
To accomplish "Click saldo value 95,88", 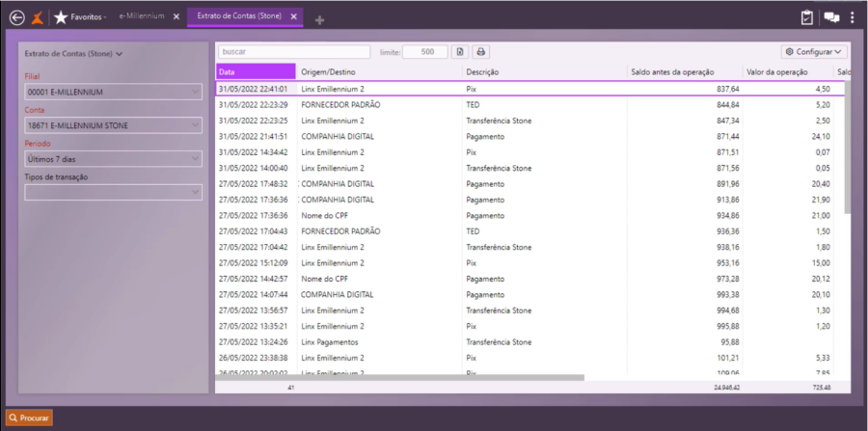I will [x=730, y=342].
